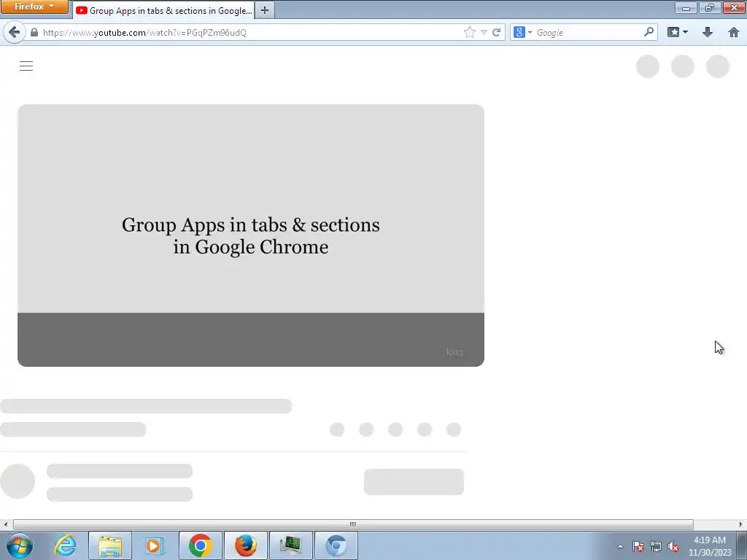The image size is (747, 560).
Task: Go back with the Firefox back arrow
Action: tap(15, 32)
